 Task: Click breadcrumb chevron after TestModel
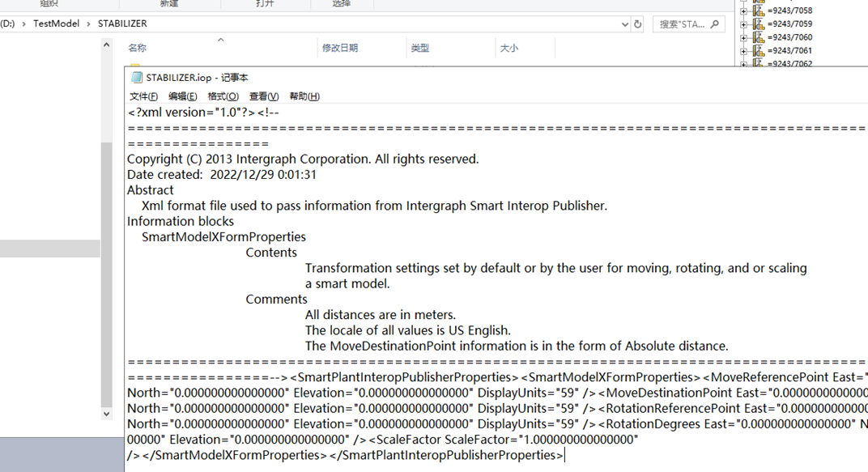tap(88, 23)
